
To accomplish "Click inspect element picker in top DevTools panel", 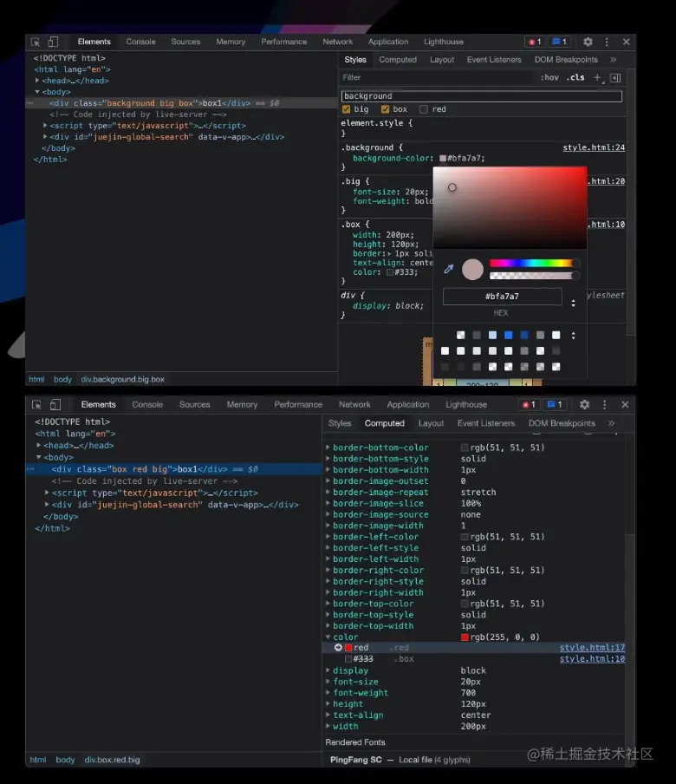I will 36,42.
